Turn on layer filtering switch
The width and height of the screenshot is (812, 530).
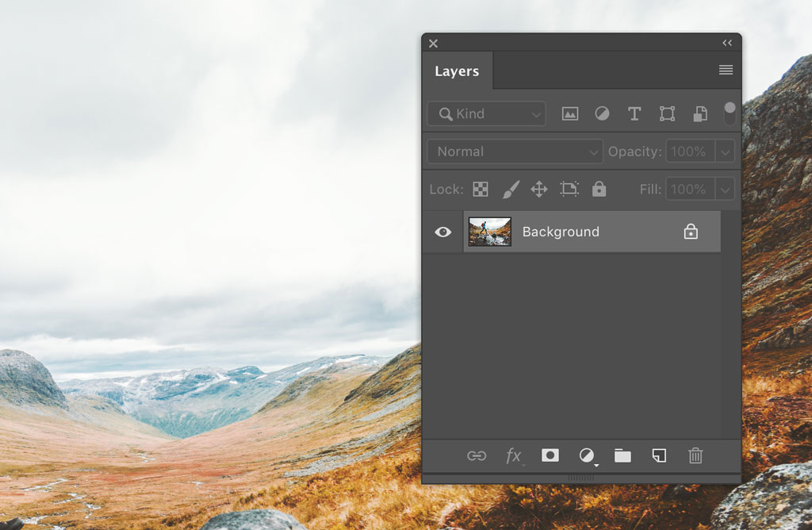coord(730,112)
